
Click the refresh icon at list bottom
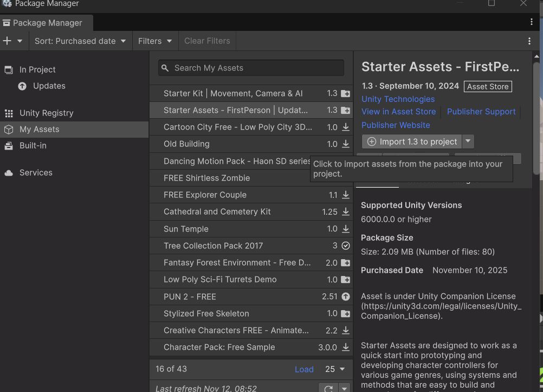click(328, 388)
